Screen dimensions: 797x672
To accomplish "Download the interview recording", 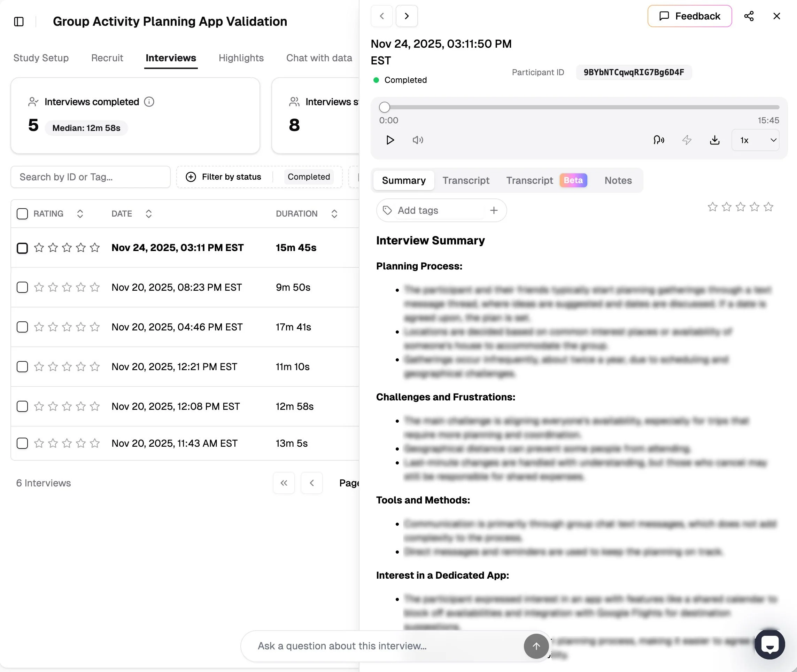I will point(715,140).
